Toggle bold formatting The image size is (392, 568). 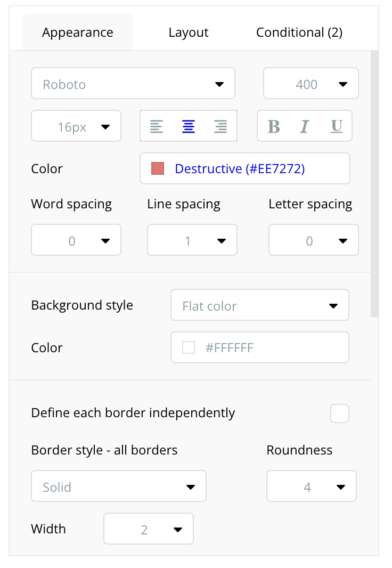[274, 126]
